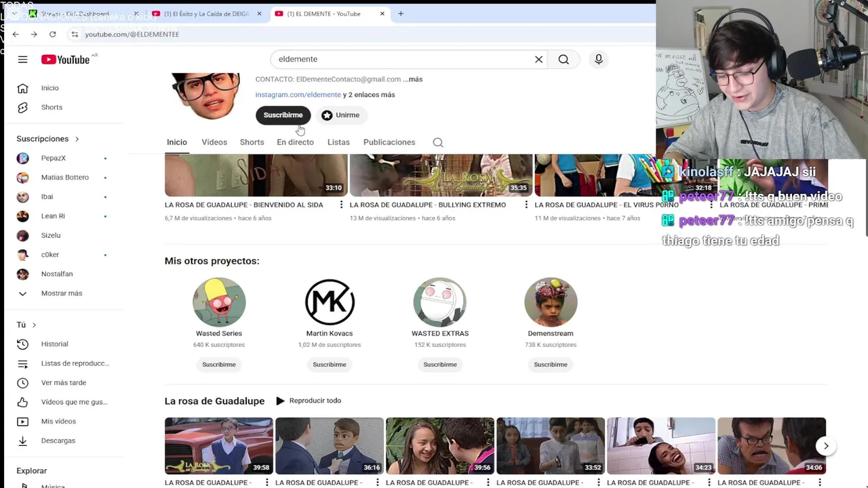This screenshot has height=488, width=868.
Task: Click the browser forward arrow
Action: pyautogui.click(x=34, y=34)
